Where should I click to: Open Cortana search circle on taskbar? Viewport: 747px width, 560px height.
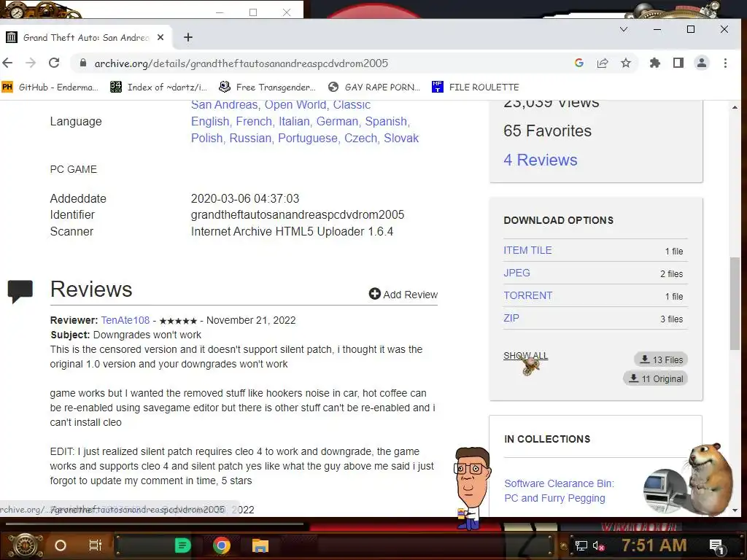pos(61,545)
